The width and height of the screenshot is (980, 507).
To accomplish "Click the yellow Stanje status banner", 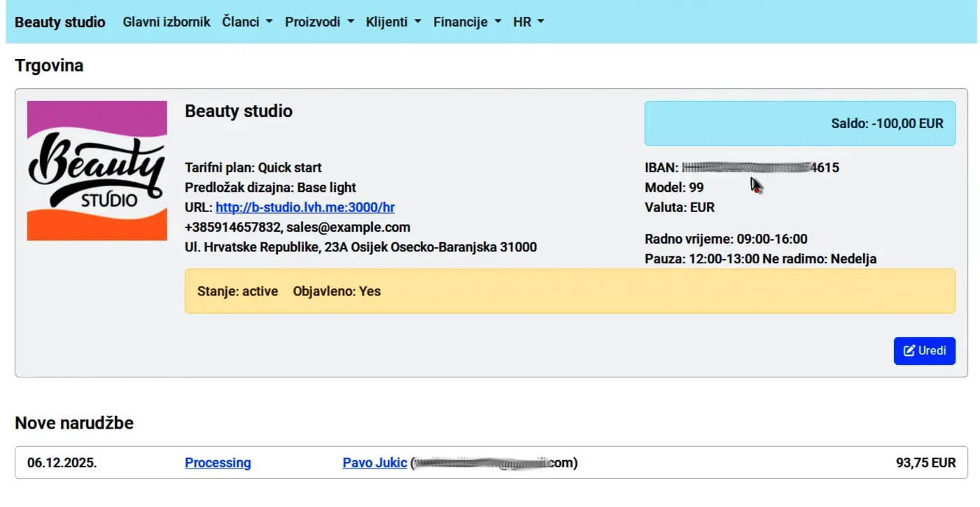I will tap(569, 291).
